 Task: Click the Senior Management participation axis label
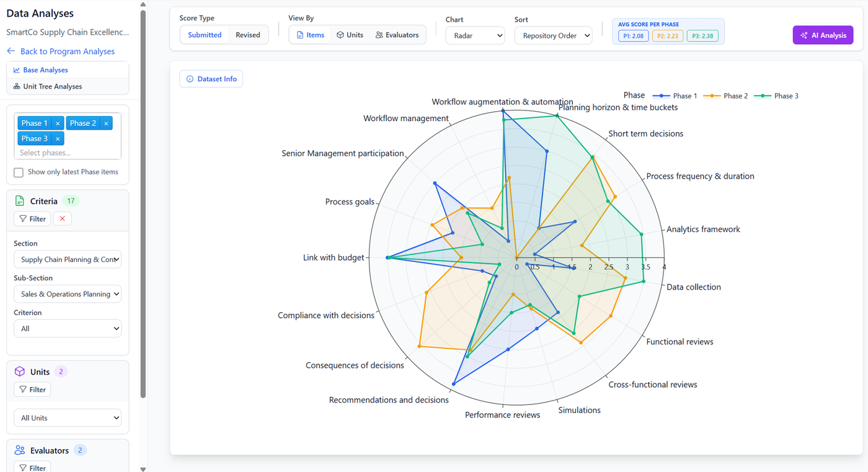click(x=343, y=153)
